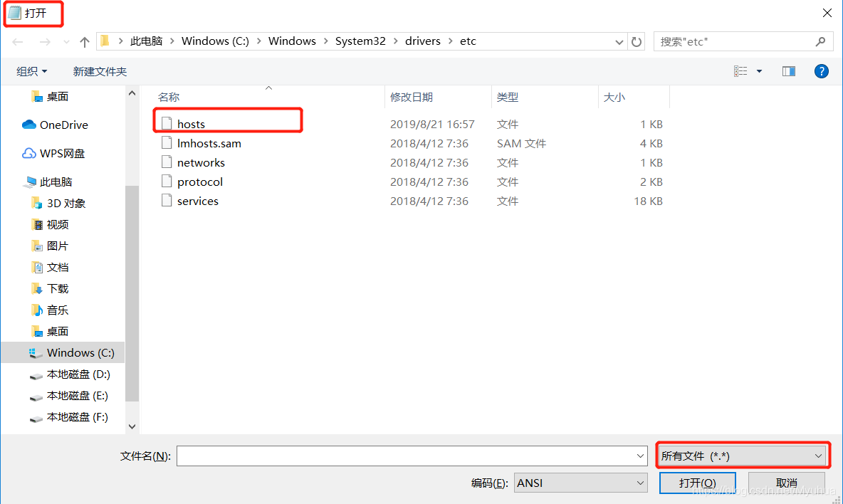Expand the chevron after Windows (C:) in path
Image resolution: width=843 pixels, height=504 pixels.
(x=258, y=41)
